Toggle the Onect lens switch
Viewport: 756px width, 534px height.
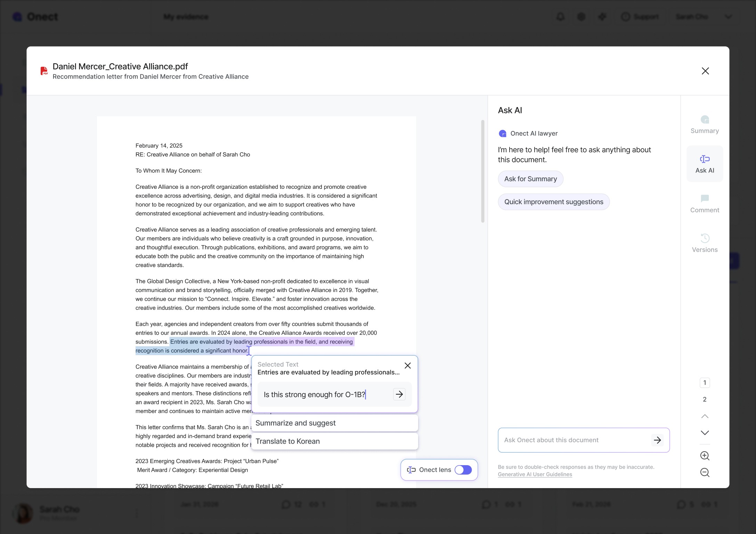[x=463, y=470]
